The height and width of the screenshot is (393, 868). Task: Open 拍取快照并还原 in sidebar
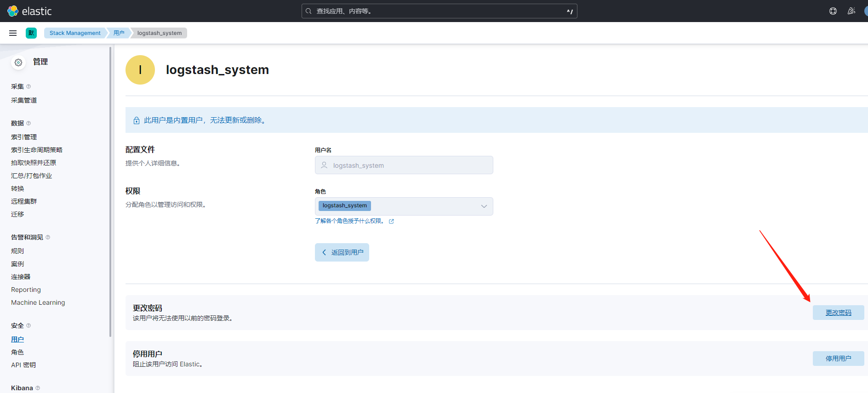tap(34, 163)
